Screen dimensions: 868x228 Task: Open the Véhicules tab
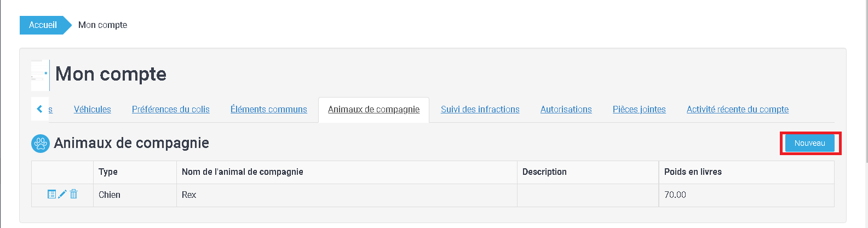93,109
